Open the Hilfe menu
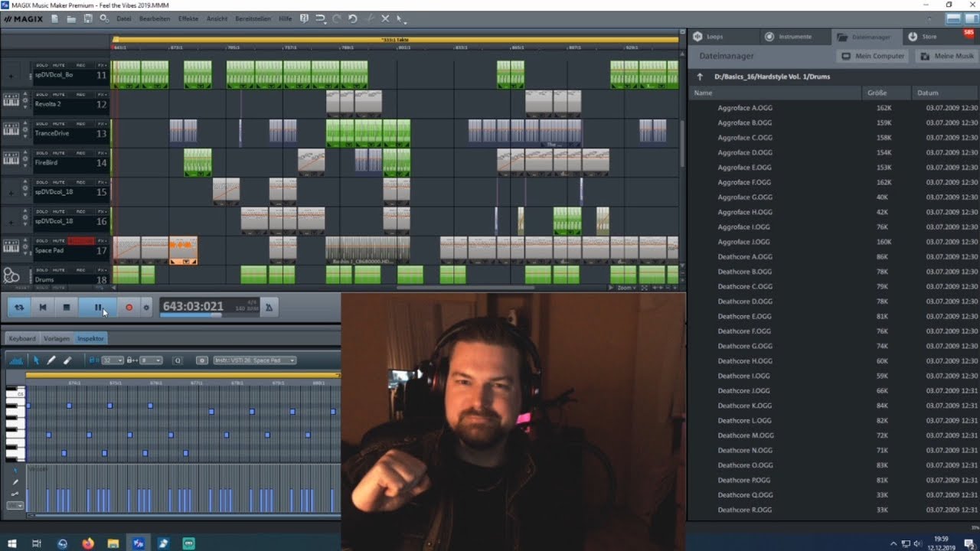 tap(286, 18)
